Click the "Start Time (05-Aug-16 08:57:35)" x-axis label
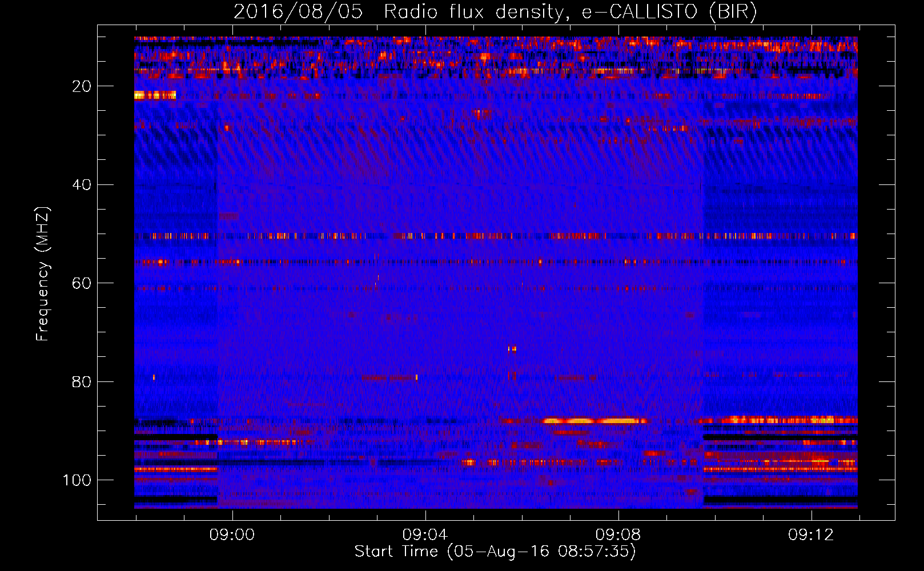The image size is (924, 571). (x=495, y=552)
